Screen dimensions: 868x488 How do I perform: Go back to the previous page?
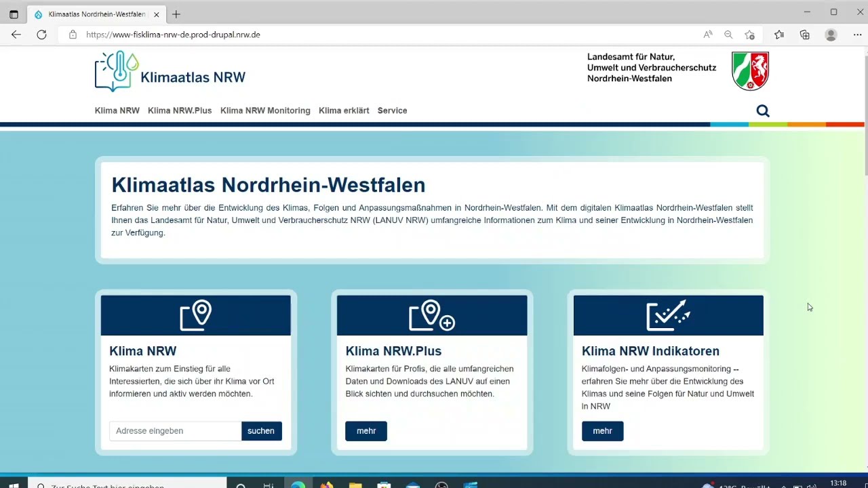(16, 35)
